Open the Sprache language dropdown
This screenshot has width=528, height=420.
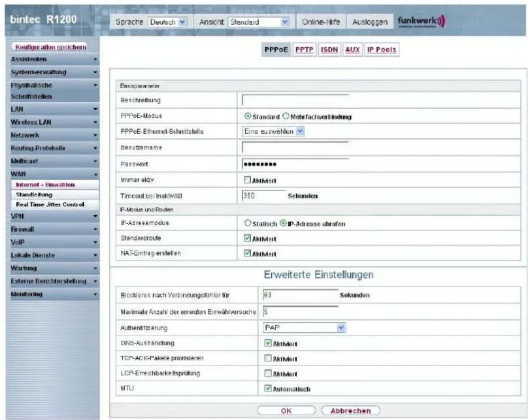pos(168,22)
